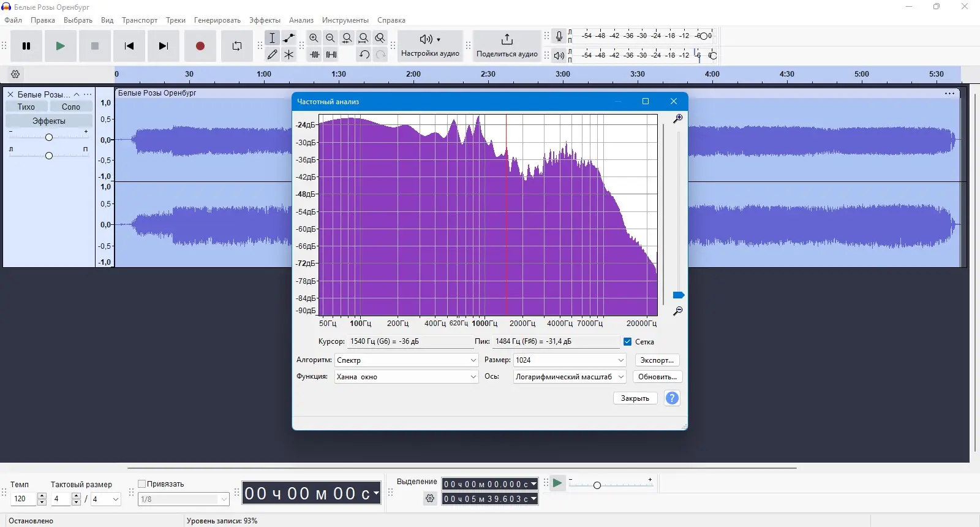Mute the track with Тихо button
Image resolution: width=980 pixels, height=527 pixels.
tap(26, 107)
